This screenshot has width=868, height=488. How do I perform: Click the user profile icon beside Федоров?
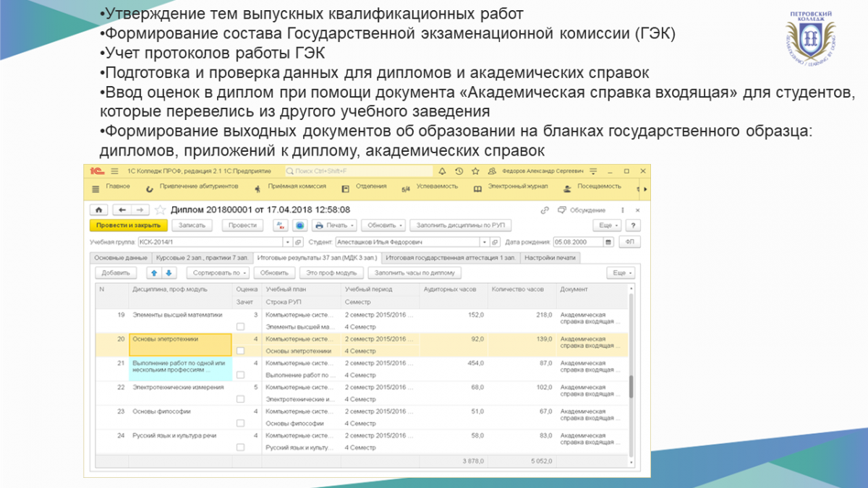click(x=492, y=171)
